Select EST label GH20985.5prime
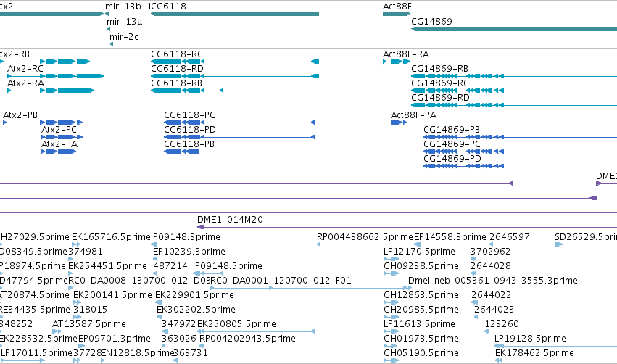This screenshot has width=617, height=364. pyautogui.click(x=421, y=310)
